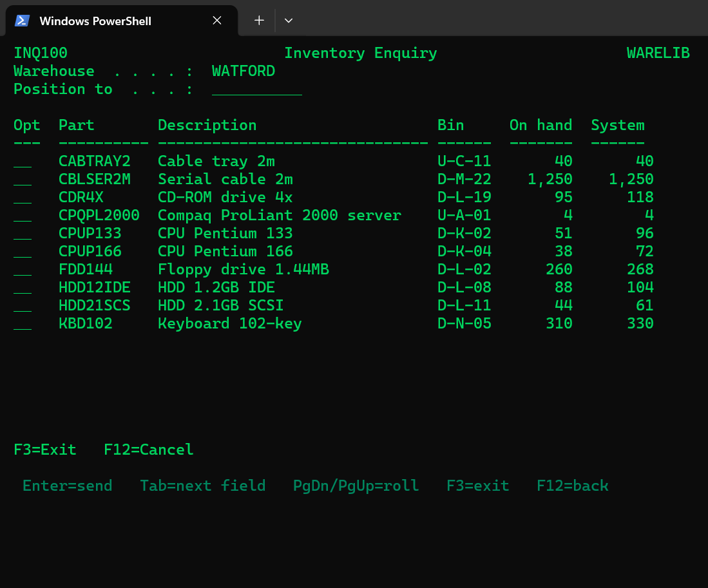Click bin location U-A-01
Screen dimensions: 708x588
[464, 215]
